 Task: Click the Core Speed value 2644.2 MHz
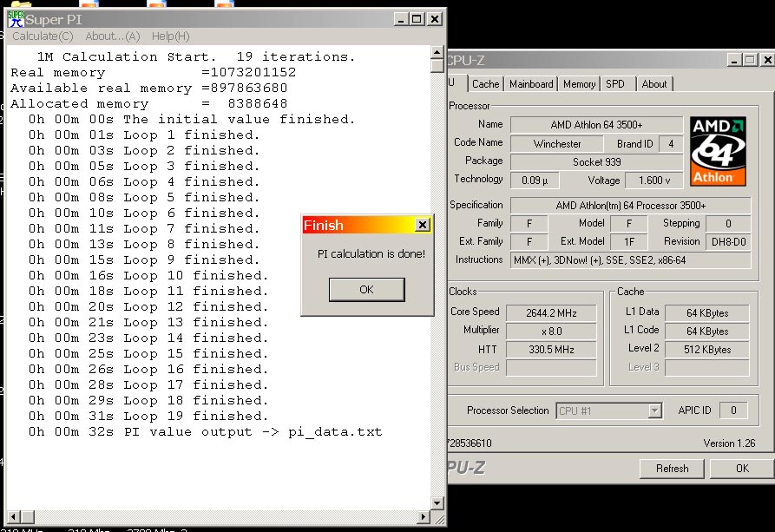(551, 313)
